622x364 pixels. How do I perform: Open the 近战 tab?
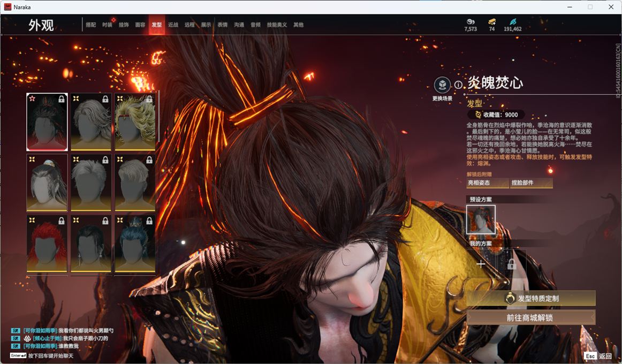(173, 25)
